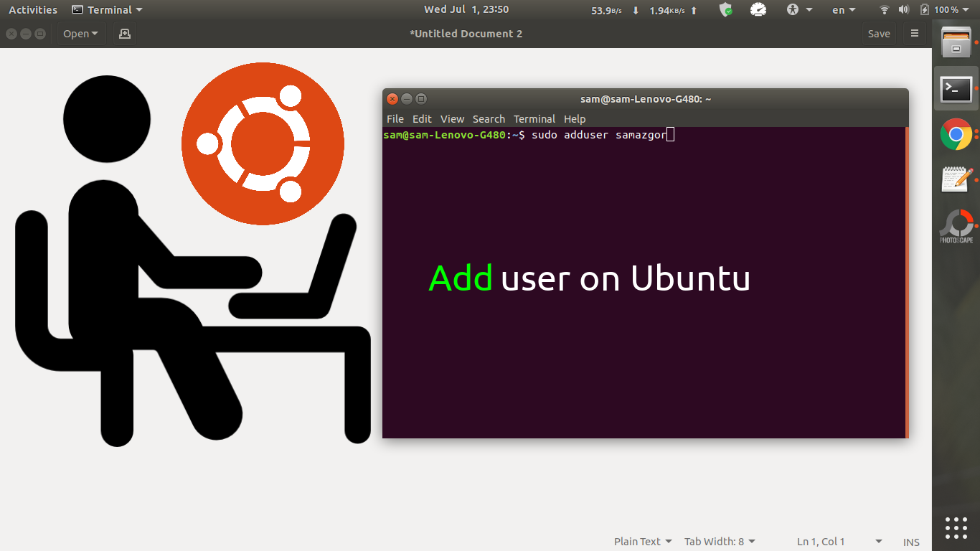Click Activities in the top bar
This screenshot has width=980, height=551.
click(x=33, y=9)
